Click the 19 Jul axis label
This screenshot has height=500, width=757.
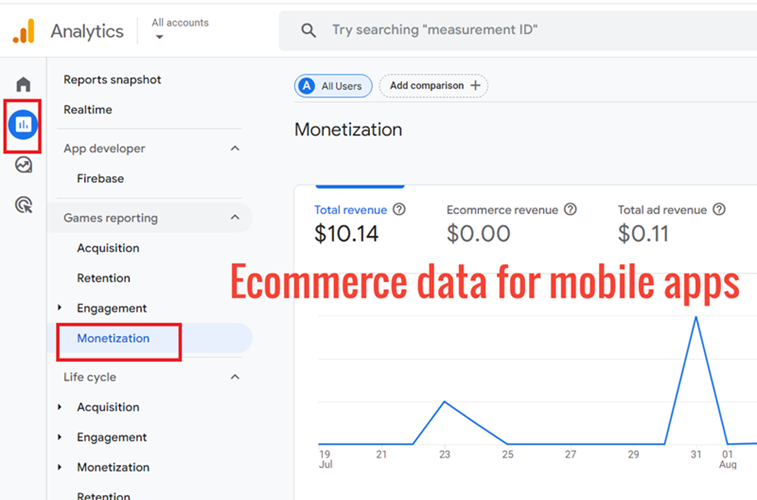(326, 459)
